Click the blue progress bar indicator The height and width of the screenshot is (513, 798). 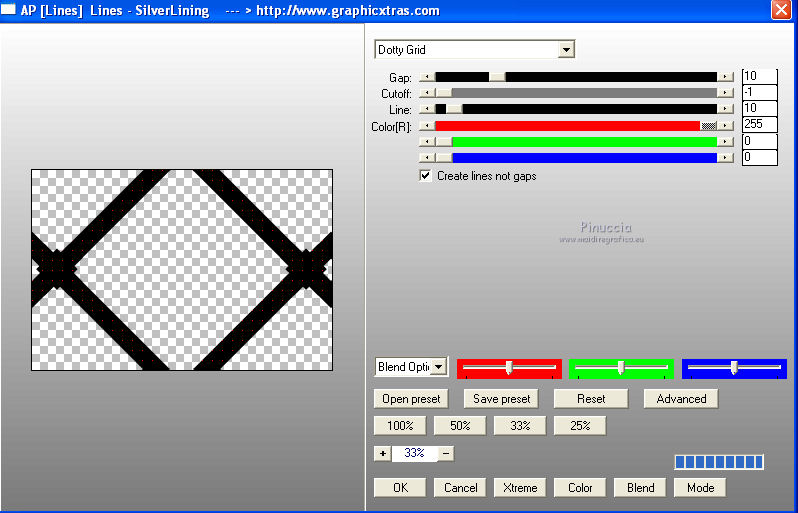tap(719, 462)
